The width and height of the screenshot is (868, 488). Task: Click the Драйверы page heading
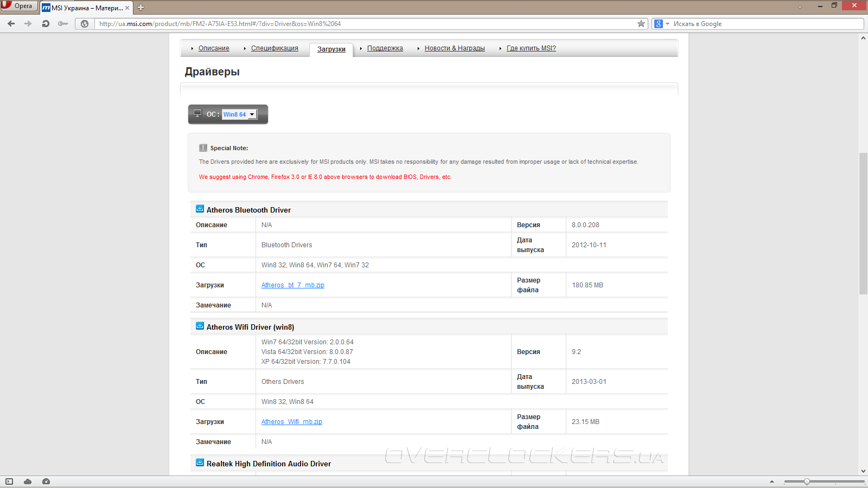(x=212, y=72)
